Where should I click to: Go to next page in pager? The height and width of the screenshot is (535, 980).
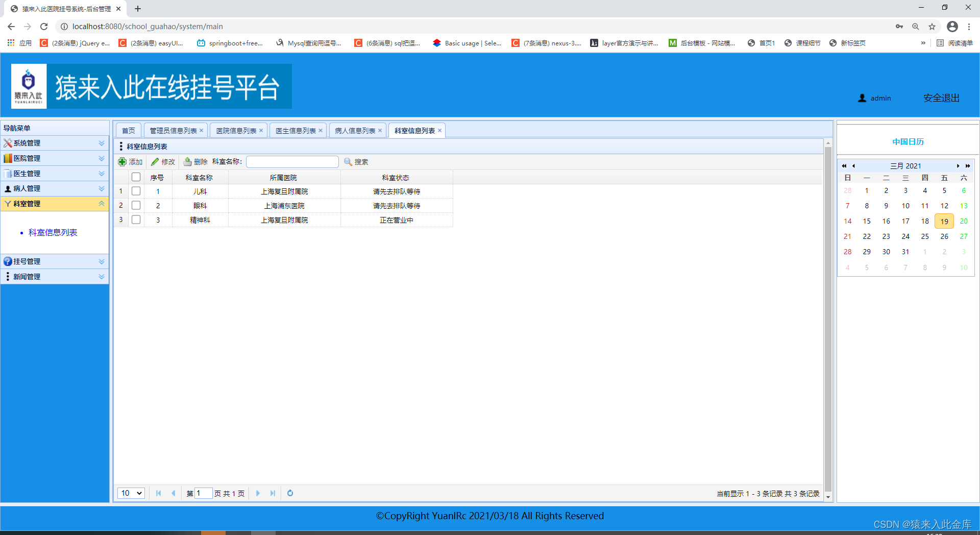(x=258, y=493)
